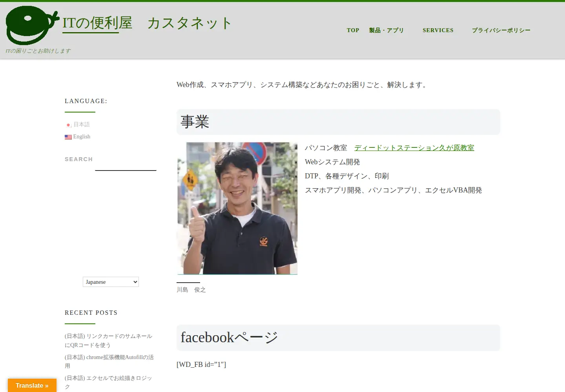Open the SERVICES menu item
This screenshot has height=392, width=565.
(x=438, y=30)
